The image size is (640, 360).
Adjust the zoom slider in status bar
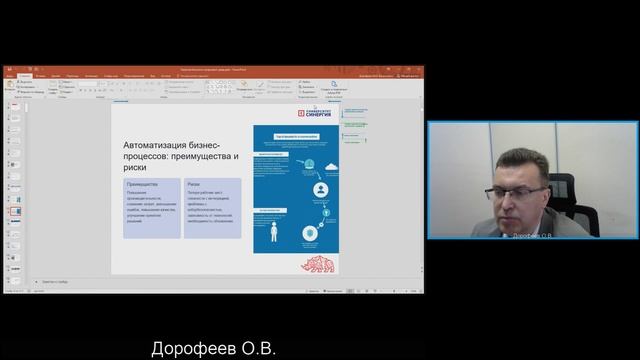394,291
